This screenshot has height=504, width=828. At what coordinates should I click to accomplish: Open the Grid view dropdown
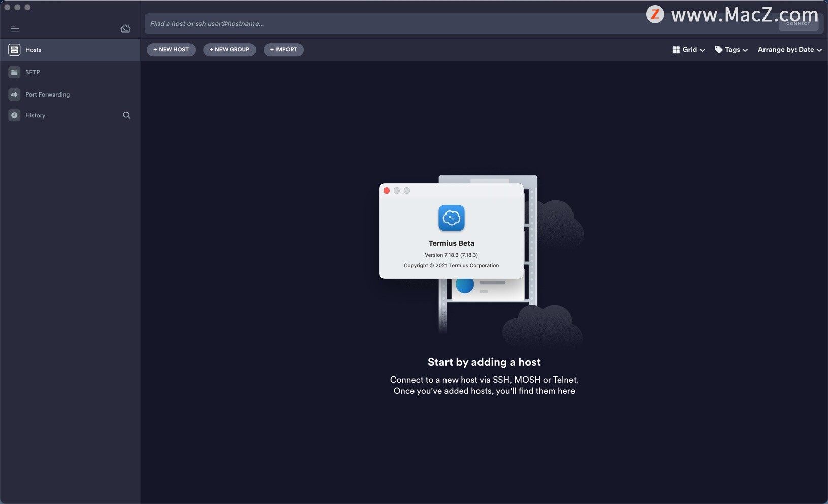coord(688,50)
